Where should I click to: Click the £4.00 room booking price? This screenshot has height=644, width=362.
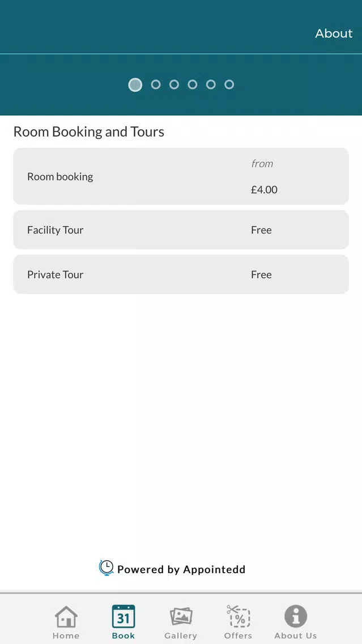(x=264, y=190)
